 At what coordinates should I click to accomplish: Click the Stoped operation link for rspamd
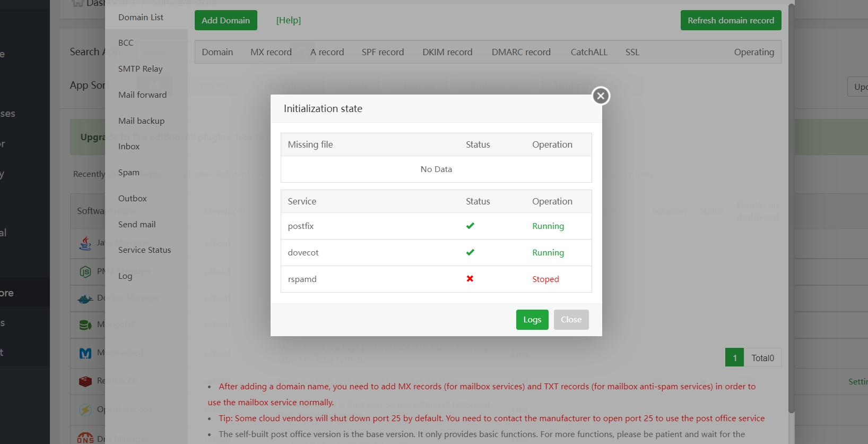pos(545,279)
